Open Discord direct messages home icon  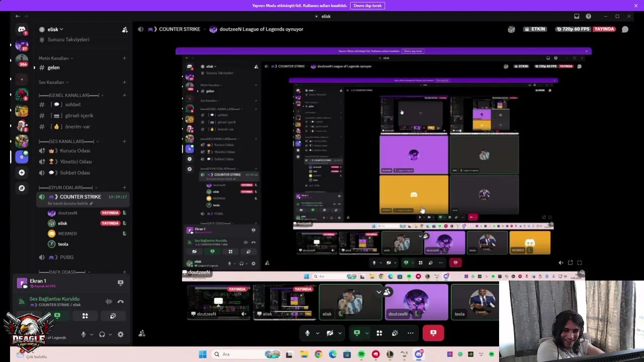tap(22, 30)
